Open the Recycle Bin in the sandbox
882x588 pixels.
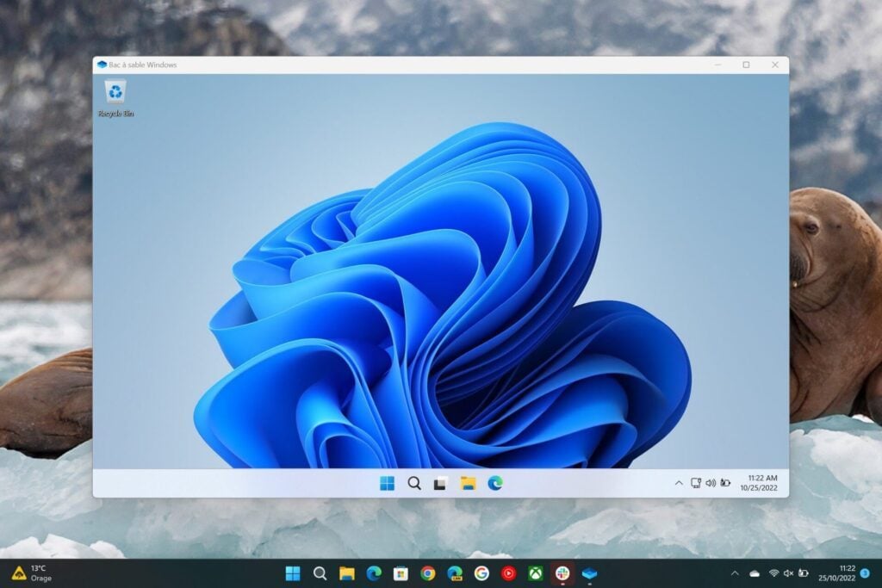point(115,98)
